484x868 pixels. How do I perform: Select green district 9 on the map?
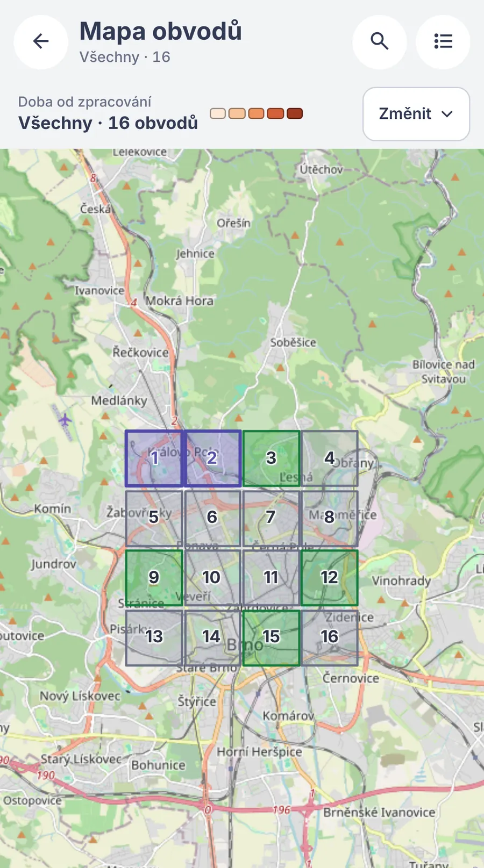154,578
